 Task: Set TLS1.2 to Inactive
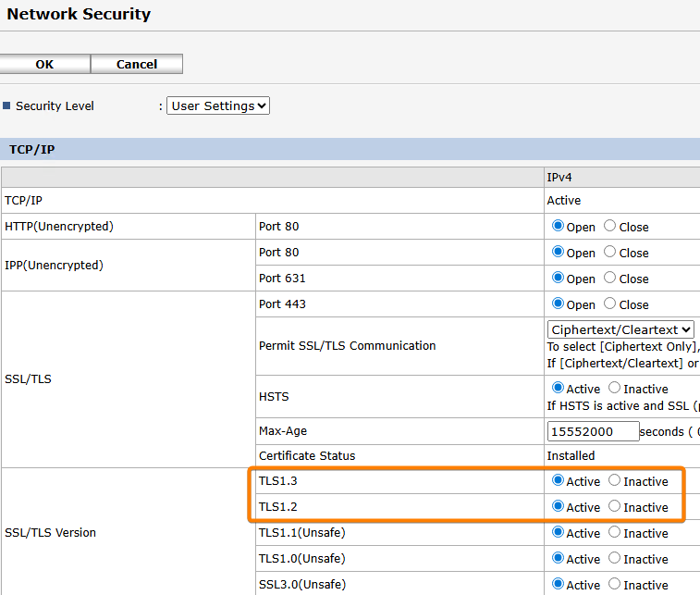[615, 506]
